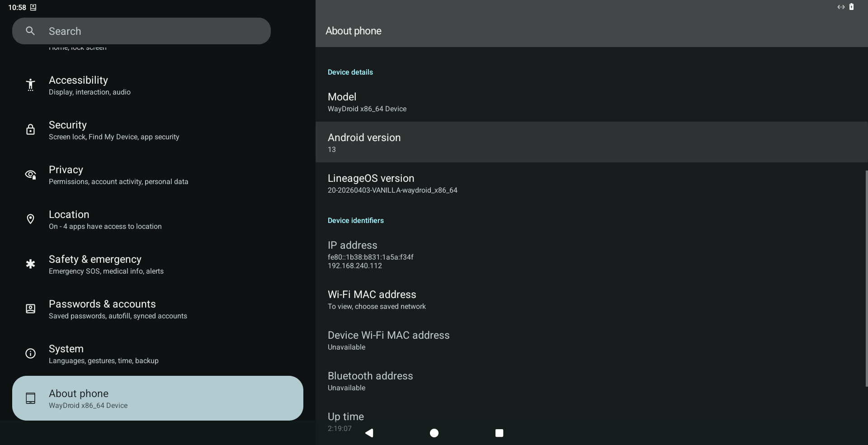Open Accessibility settings
Viewport: 868px width, 445px height.
(x=158, y=85)
